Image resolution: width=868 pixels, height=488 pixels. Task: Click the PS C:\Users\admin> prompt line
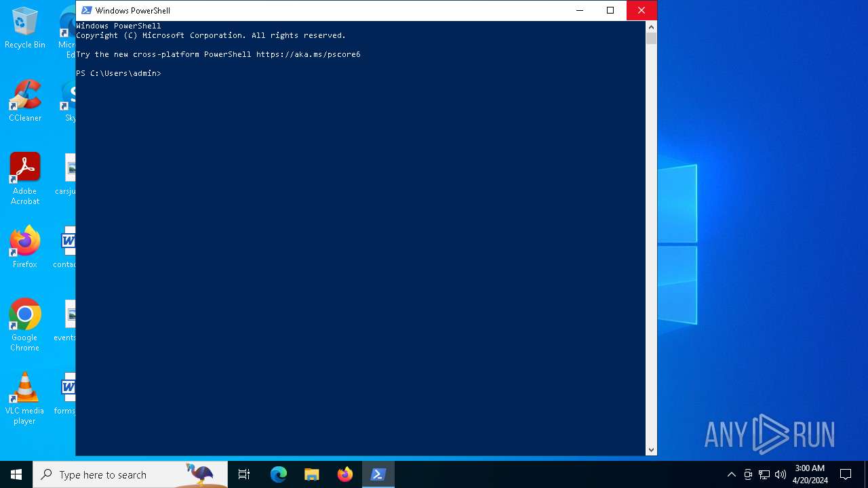[119, 73]
